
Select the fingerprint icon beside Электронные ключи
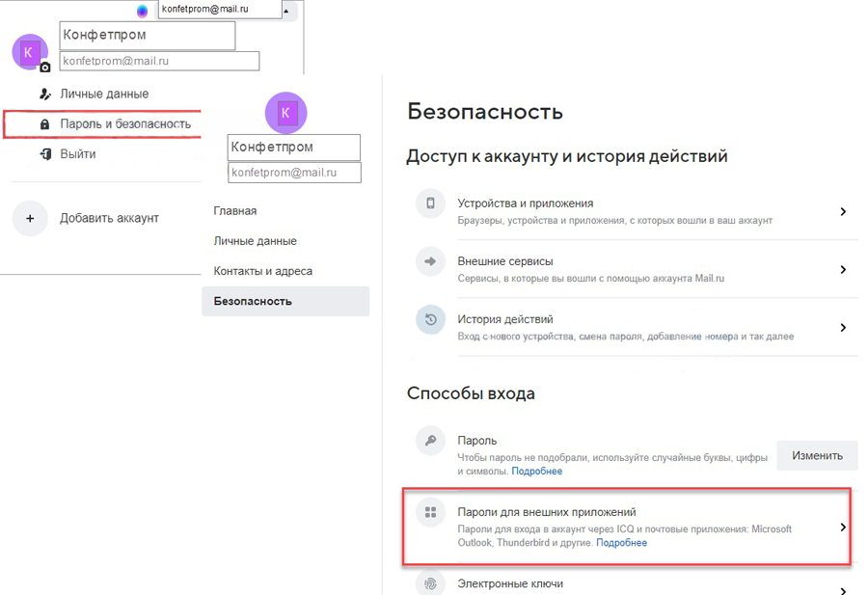(x=429, y=583)
